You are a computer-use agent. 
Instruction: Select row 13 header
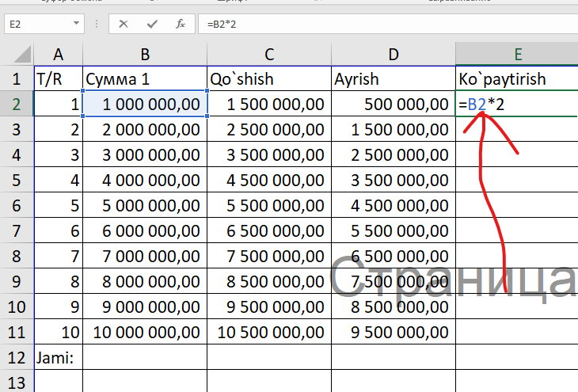[17, 382]
